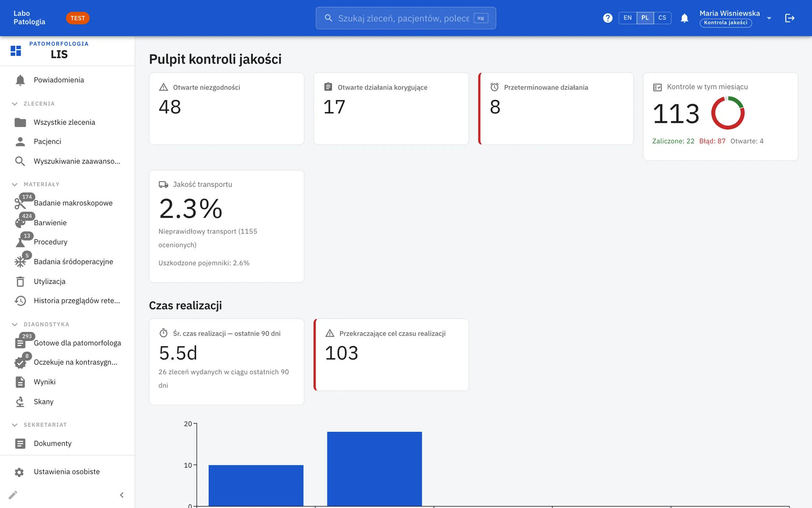This screenshot has height=508, width=812.
Task: Click the monthly controls donut chart
Action: pos(727,113)
